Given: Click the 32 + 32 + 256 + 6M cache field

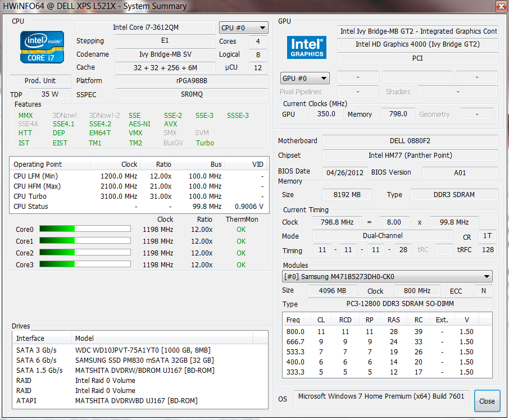Looking at the screenshot, I should tap(165, 67).
